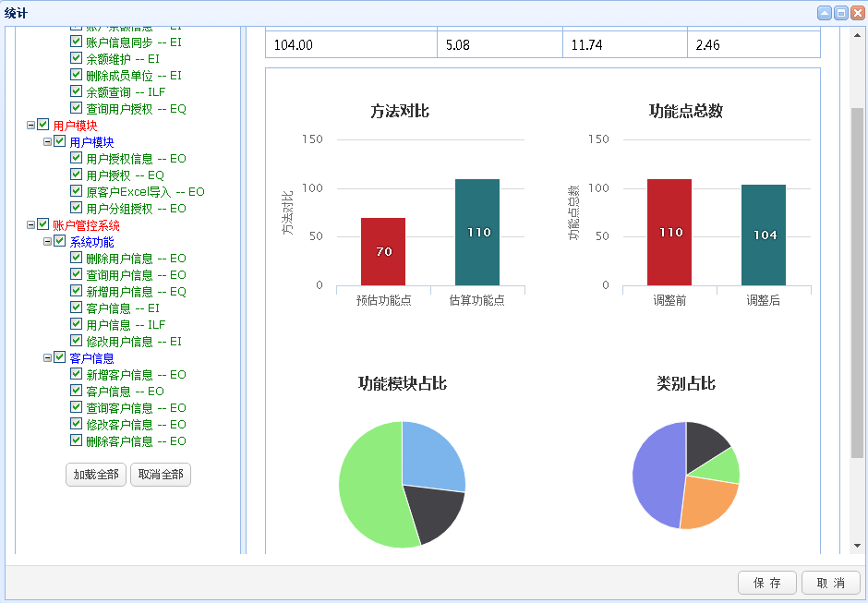The width and height of the screenshot is (868, 603).
Task: Select tree item 查询客户信息 -- EO
Action: (136, 408)
